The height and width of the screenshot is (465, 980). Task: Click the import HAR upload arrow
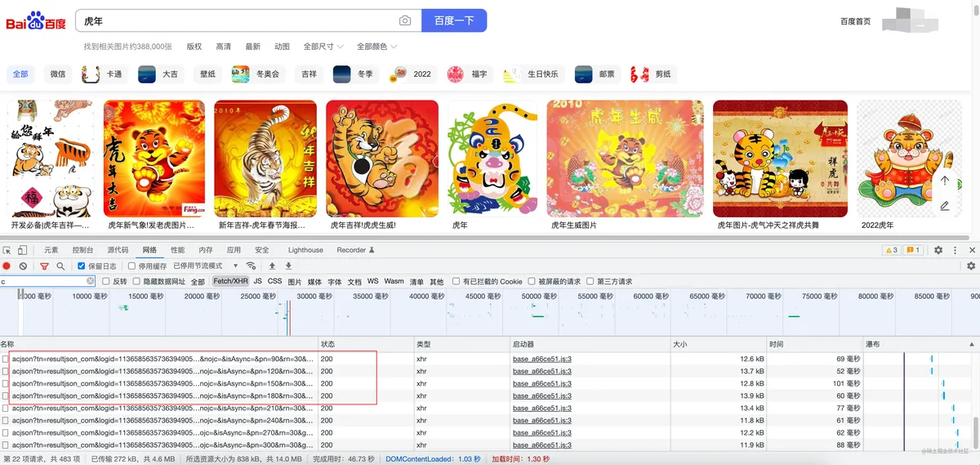272,266
